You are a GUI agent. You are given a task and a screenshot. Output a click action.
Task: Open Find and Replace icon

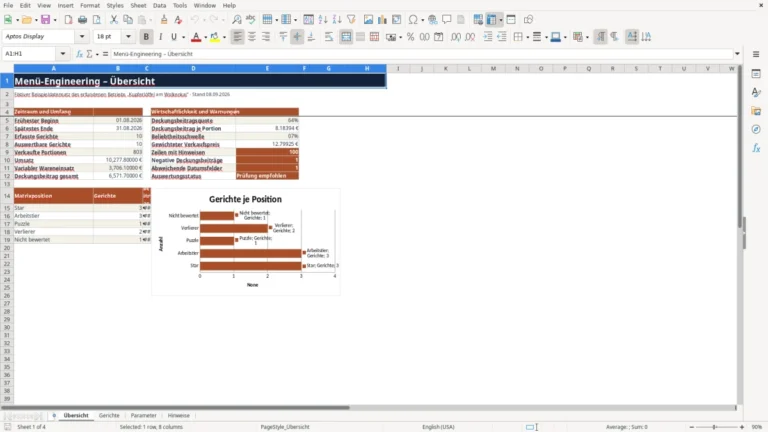237,20
